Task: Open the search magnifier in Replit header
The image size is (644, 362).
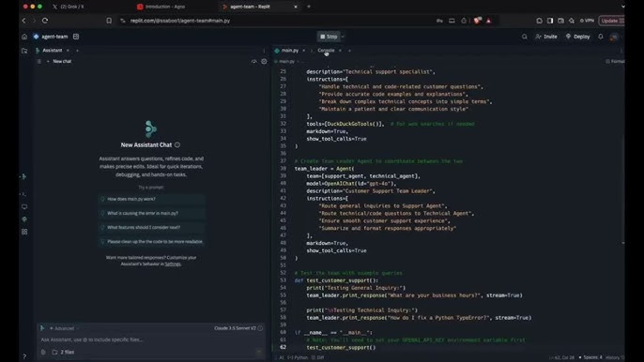Action: pos(525,37)
